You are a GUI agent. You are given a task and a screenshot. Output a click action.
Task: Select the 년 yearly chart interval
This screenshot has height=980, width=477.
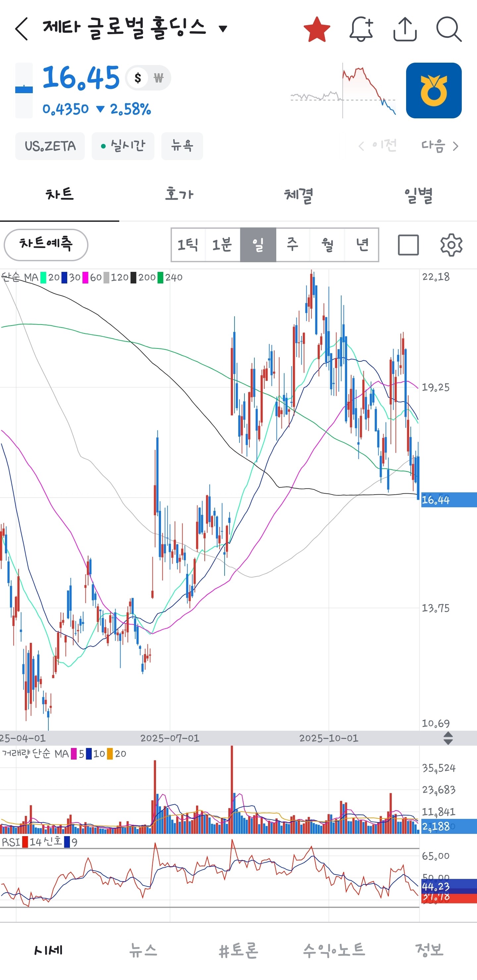[362, 245]
